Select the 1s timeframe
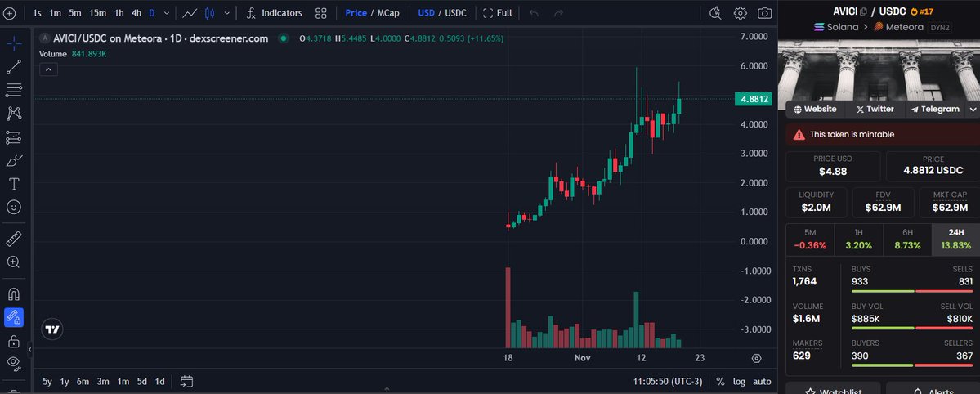 point(37,12)
